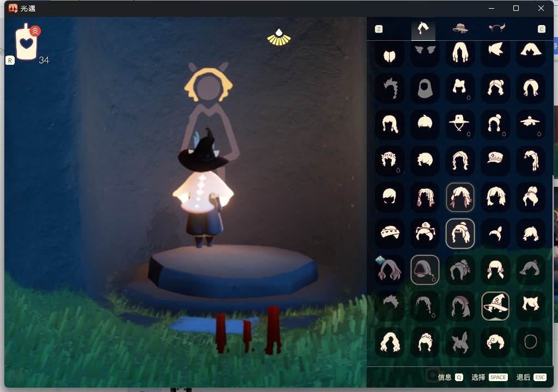Click the character wearing the witch hat
The height and width of the screenshot is (392, 558).
(x=204, y=188)
